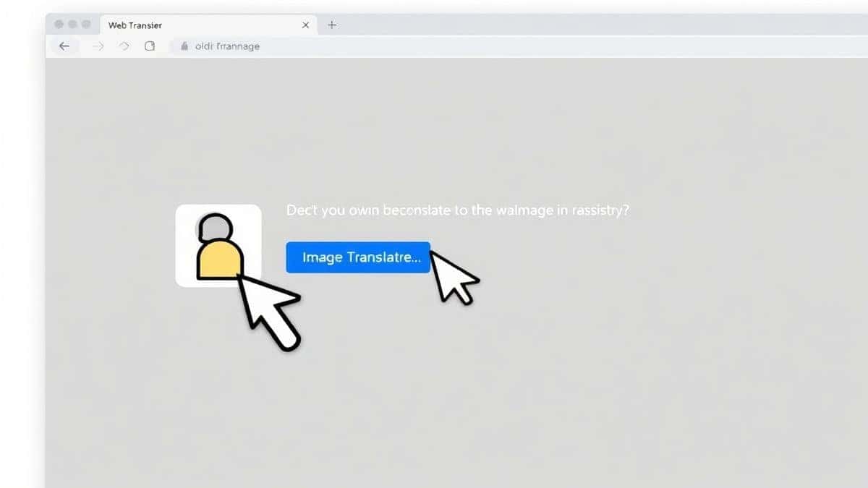Click the square icon beside the address bar
Image resolution: width=868 pixels, height=488 pixels.
click(150, 46)
